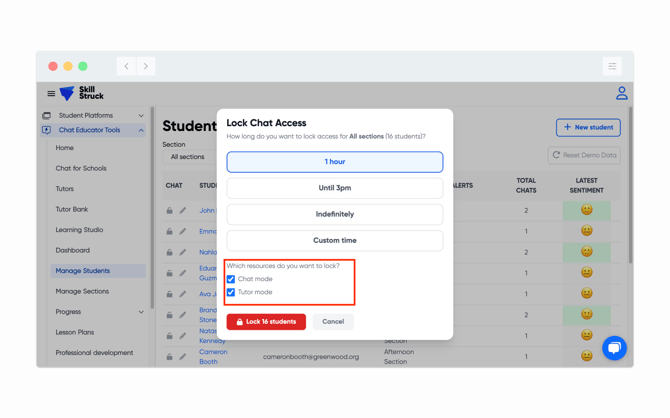Viewport: 670px width, 418px height.
Task: Expand the Student Platforms menu
Action: click(141, 116)
